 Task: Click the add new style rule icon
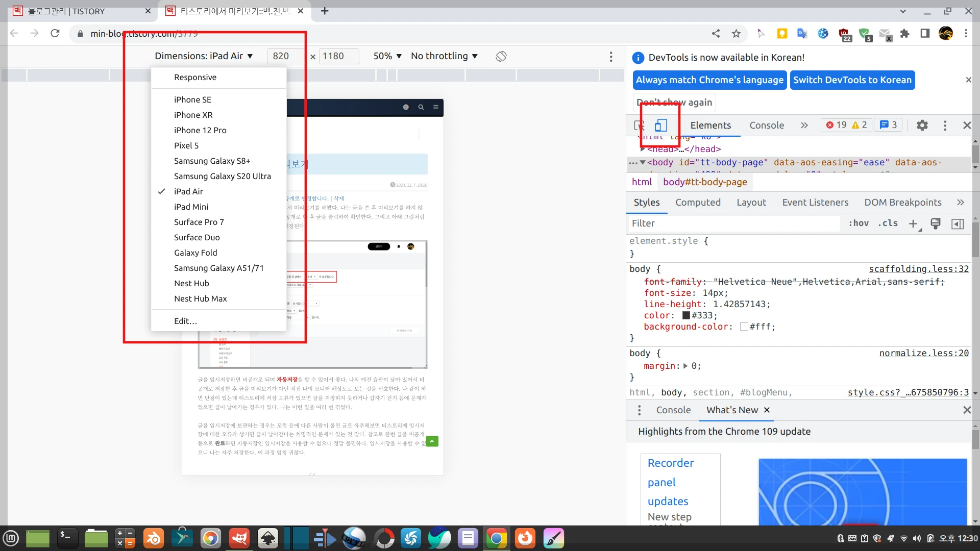pos(913,223)
